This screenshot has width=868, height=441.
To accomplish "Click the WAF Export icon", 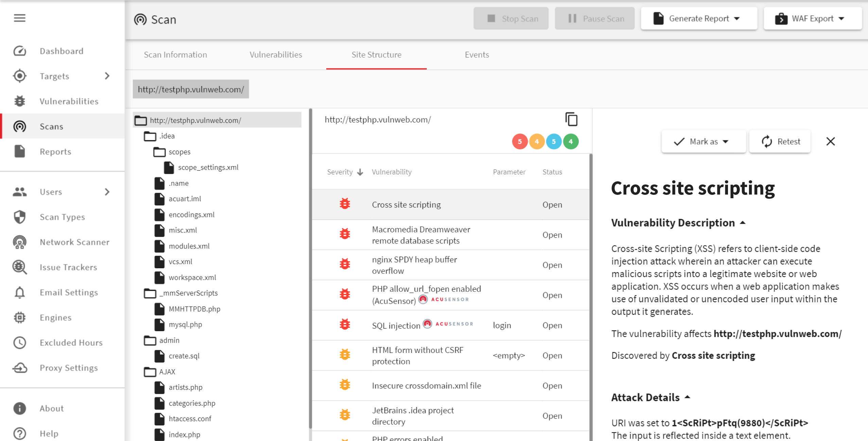I will point(781,19).
